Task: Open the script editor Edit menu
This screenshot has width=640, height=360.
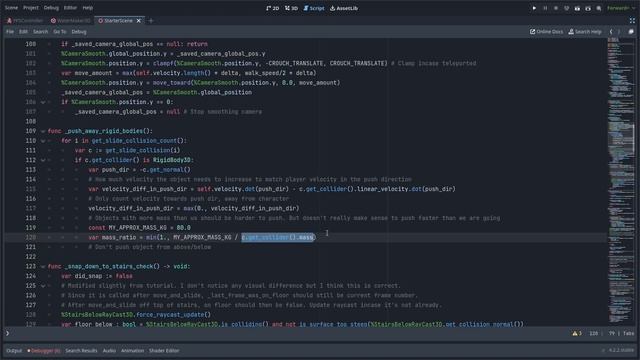Action: pos(23,31)
